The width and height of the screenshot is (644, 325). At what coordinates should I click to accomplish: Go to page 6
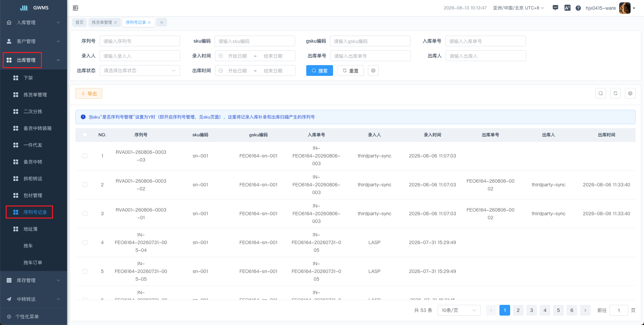coord(572,310)
